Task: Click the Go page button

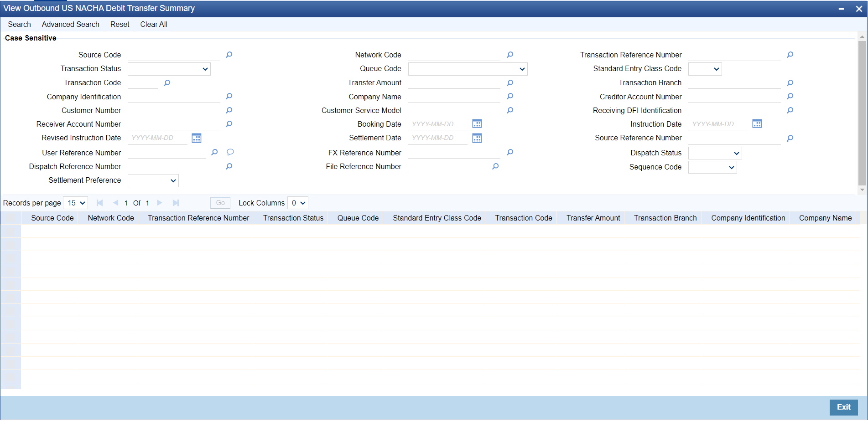Action: pyautogui.click(x=220, y=203)
